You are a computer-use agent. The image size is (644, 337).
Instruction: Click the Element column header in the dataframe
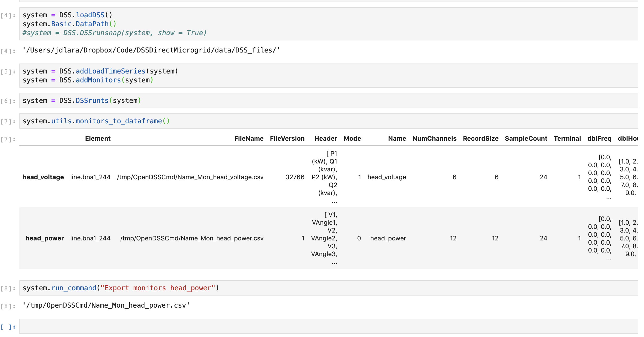click(x=98, y=138)
